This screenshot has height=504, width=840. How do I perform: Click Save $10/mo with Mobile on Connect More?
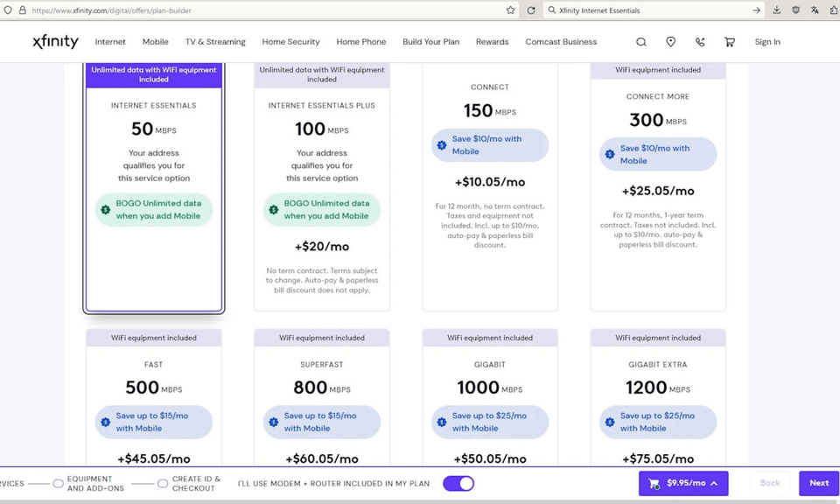click(x=658, y=154)
